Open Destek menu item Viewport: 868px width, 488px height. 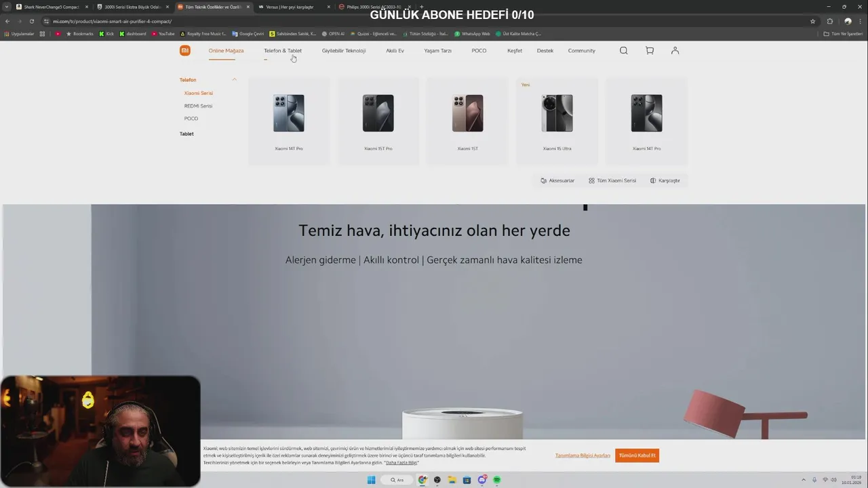(x=545, y=51)
